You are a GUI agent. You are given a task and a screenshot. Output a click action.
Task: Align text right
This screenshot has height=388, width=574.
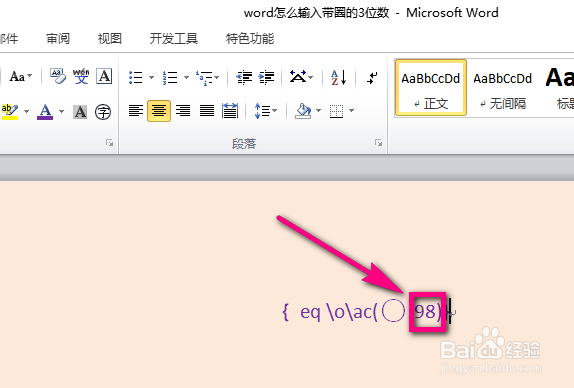coord(183,111)
